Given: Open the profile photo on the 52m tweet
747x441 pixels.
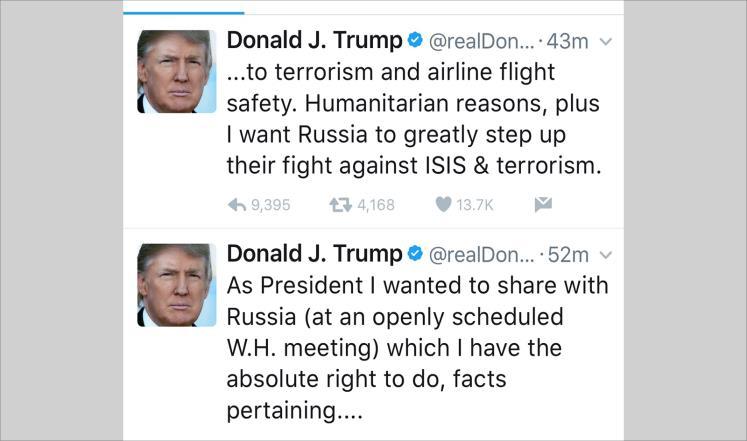Looking at the screenshot, I should [x=176, y=285].
